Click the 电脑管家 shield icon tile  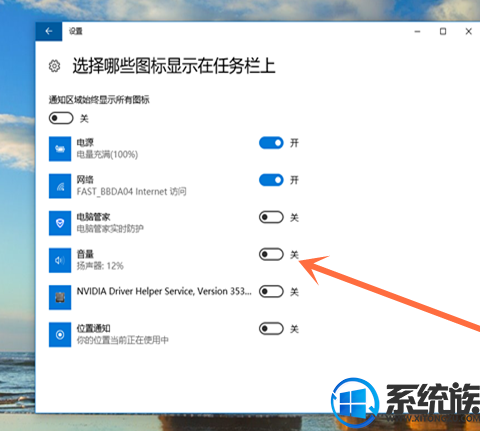click(60, 223)
